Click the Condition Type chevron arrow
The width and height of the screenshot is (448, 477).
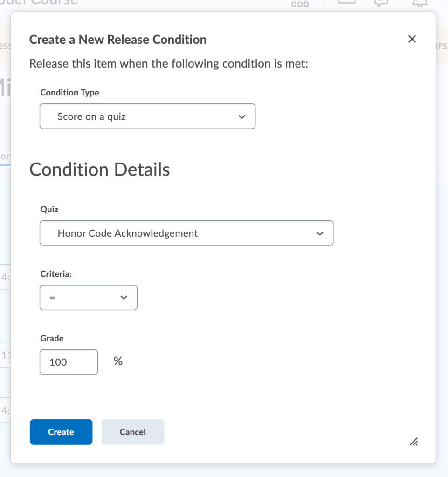pos(241,116)
